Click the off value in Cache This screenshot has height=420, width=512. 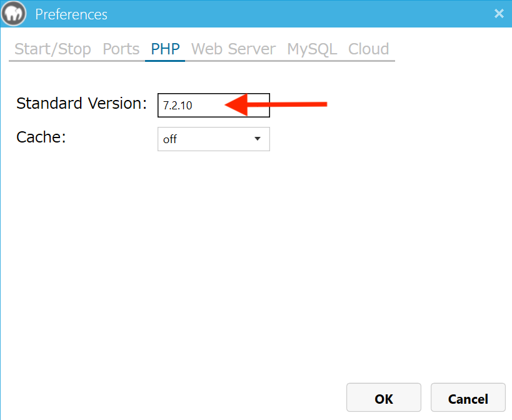point(170,139)
